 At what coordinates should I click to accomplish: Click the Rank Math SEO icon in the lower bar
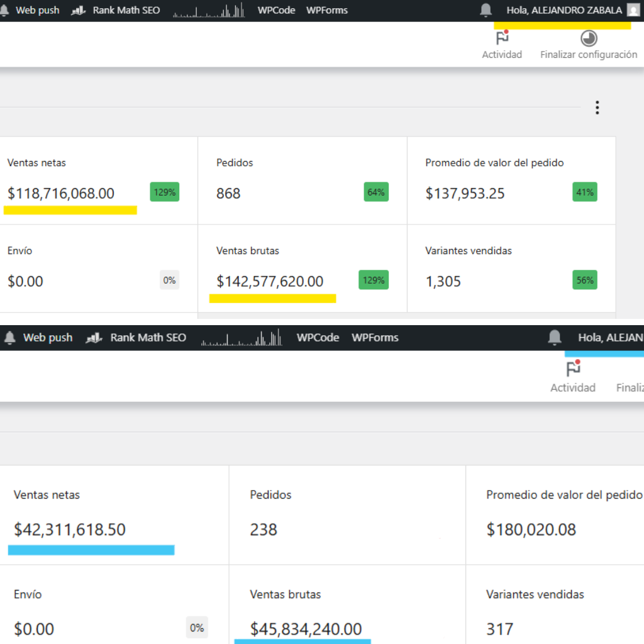click(x=94, y=338)
